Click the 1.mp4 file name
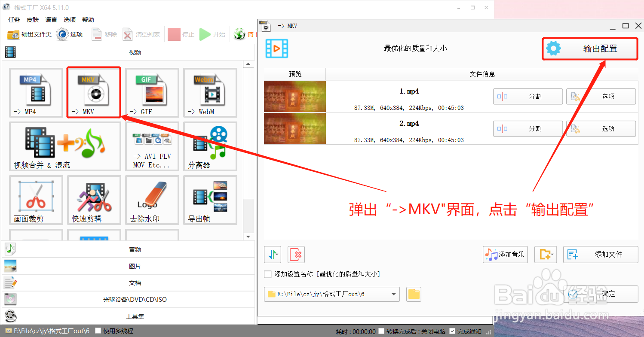The image size is (644, 337). tap(409, 91)
